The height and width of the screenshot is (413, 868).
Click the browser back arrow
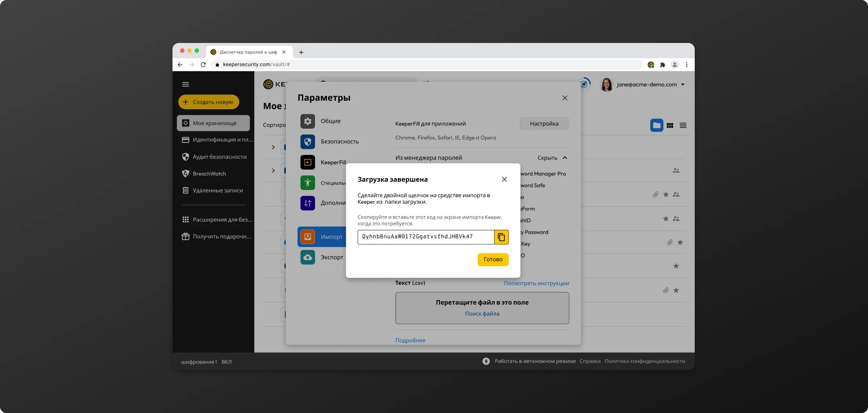coord(180,65)
